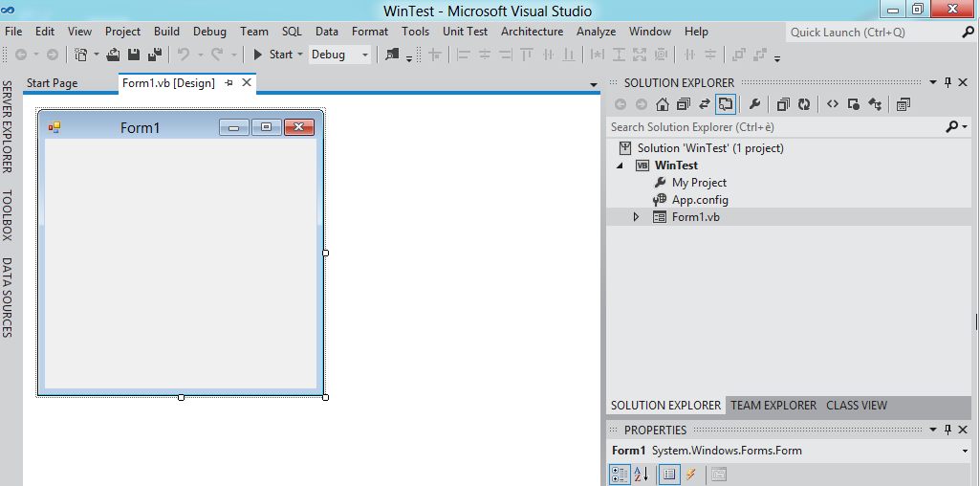Open the Properties object selector dropdown

[x=966, y=451]
